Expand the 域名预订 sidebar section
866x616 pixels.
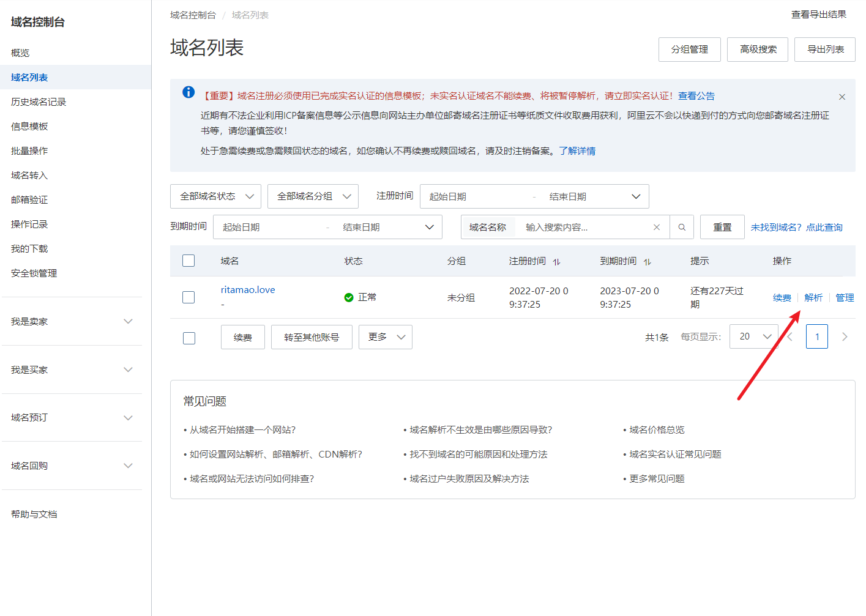[x=72, y=418]
